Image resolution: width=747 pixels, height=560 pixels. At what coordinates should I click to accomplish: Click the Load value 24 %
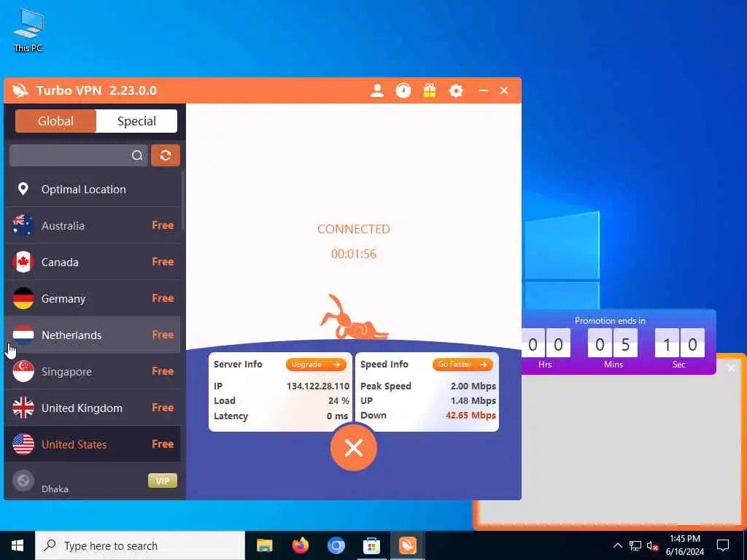tap(338, 401)
